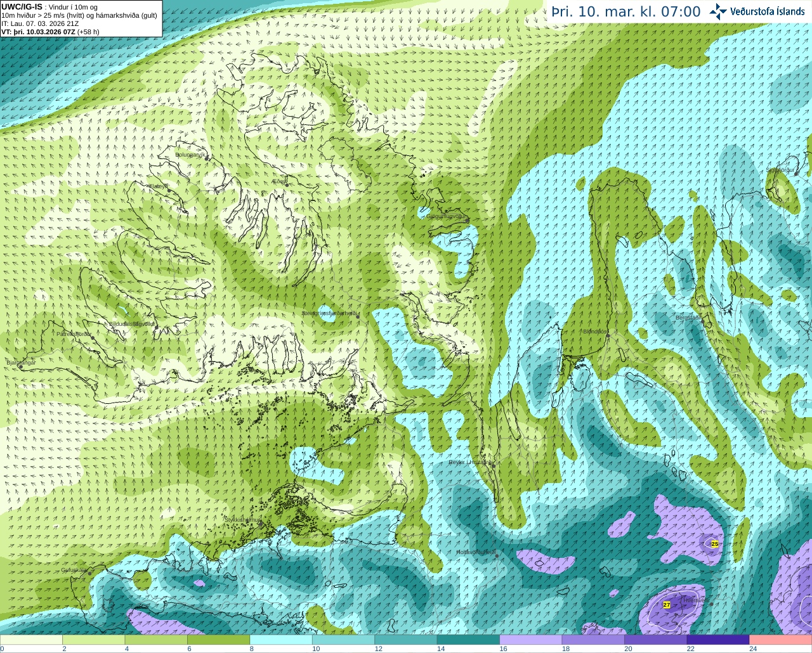This screenshot has width=812, height=653.
Task: Click the Bergstaðir station label
Action: coord(688,317)
